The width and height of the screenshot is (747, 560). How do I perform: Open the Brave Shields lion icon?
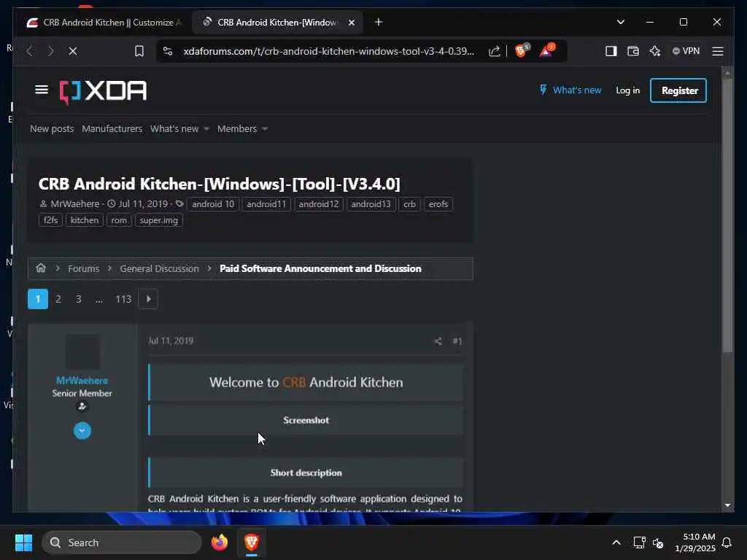pyautogui.click(x=522, y=50)
